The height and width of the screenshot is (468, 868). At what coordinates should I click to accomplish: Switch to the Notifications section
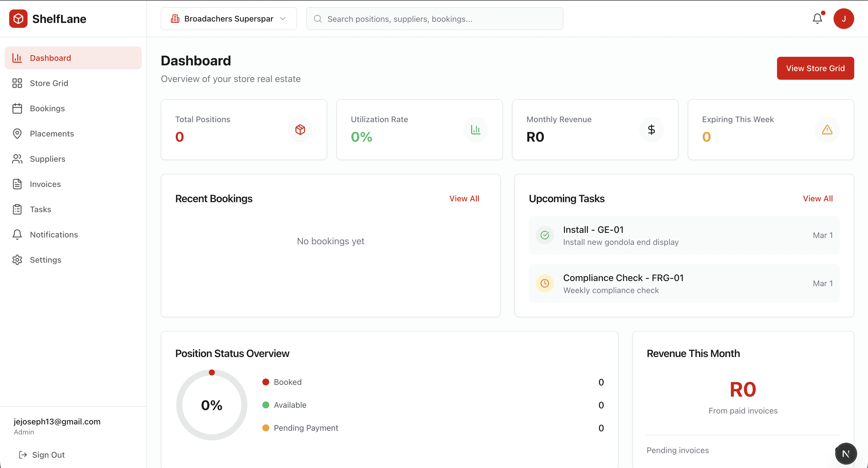coord(54,234)
